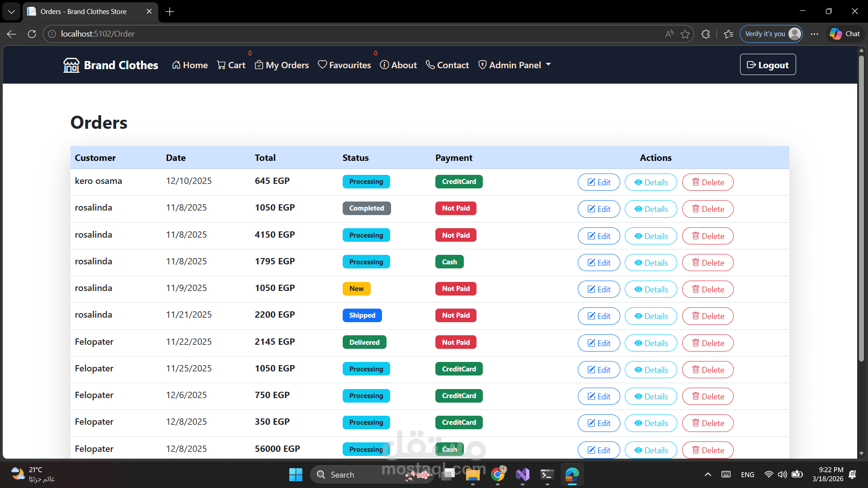Image resolution: width=868 pixels, height=488 pixels.
Task: Click the Logout button
Action: 768,65
